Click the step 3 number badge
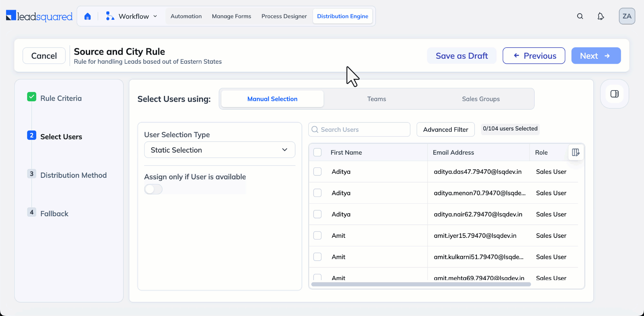Image resolution: width=644 pixels, height=316 pixels. point(32,174)
